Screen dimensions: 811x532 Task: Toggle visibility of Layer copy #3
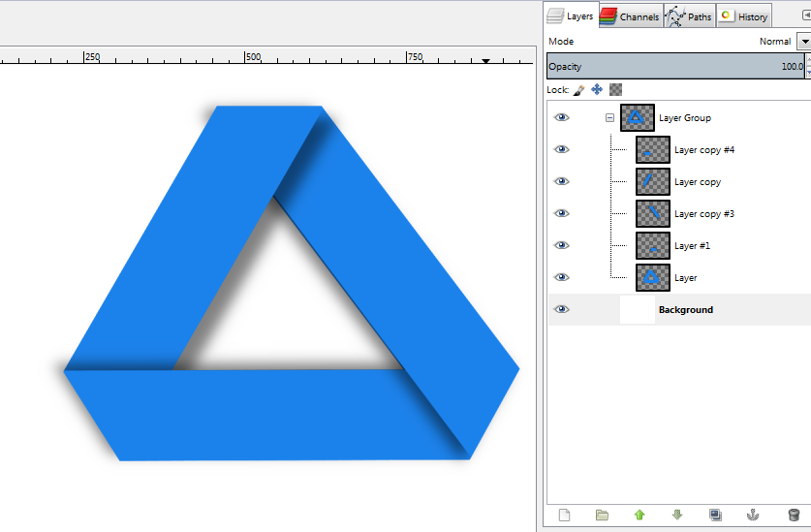click(562, 213)
